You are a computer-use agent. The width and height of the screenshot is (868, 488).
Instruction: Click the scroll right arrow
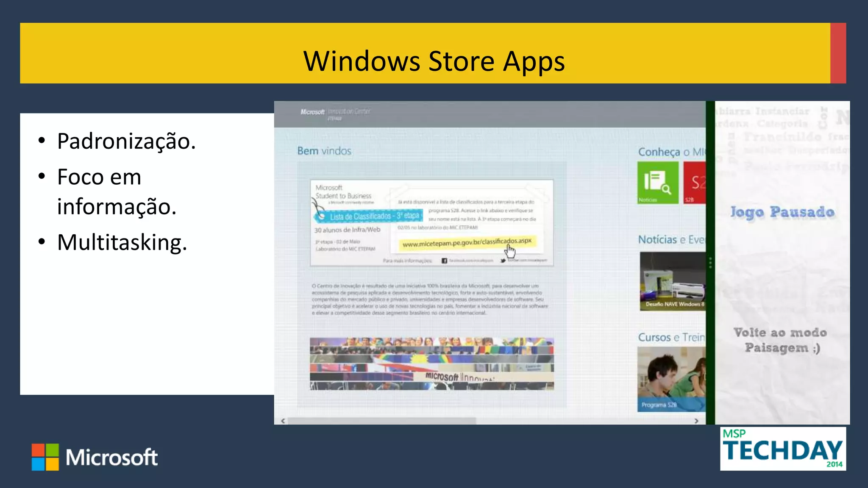[696, 421]
